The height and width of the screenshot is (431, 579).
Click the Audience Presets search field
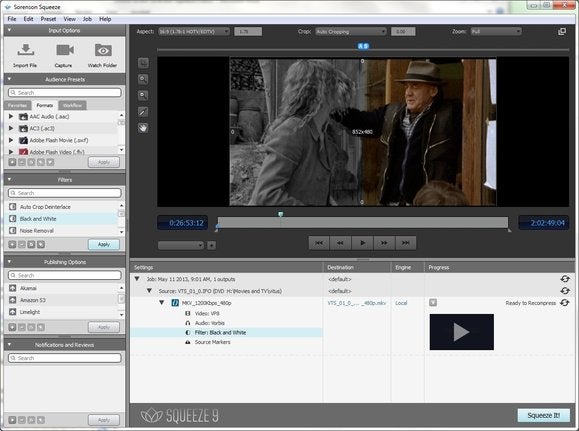pos(65,92)
